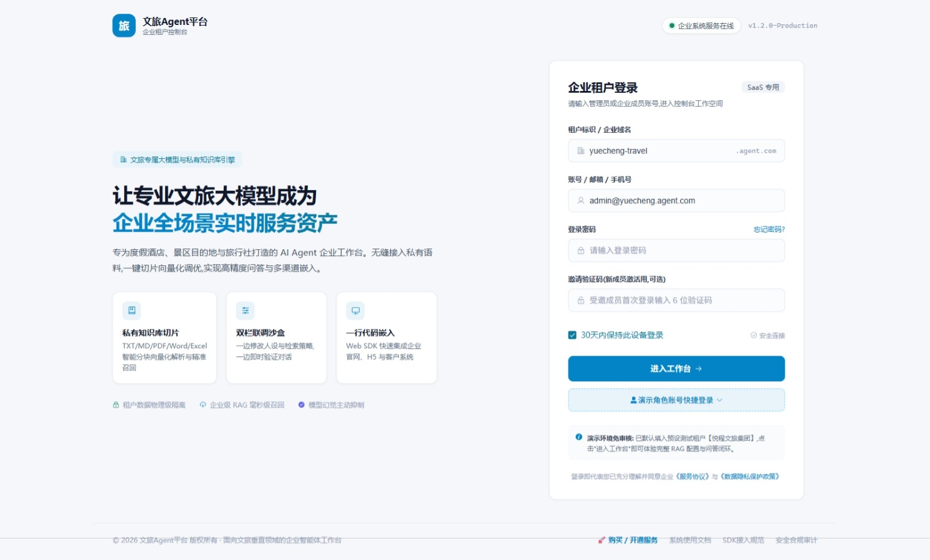Click the user icon in account field
This screenshot has height=560, width=930.
click(581, 201)
